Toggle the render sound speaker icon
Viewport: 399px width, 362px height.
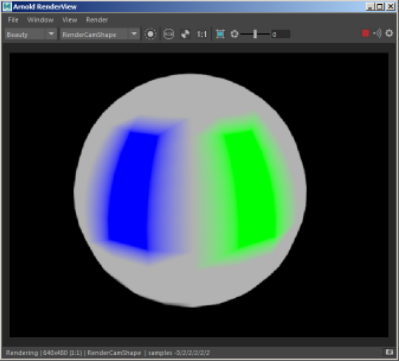tap(378, 33)
